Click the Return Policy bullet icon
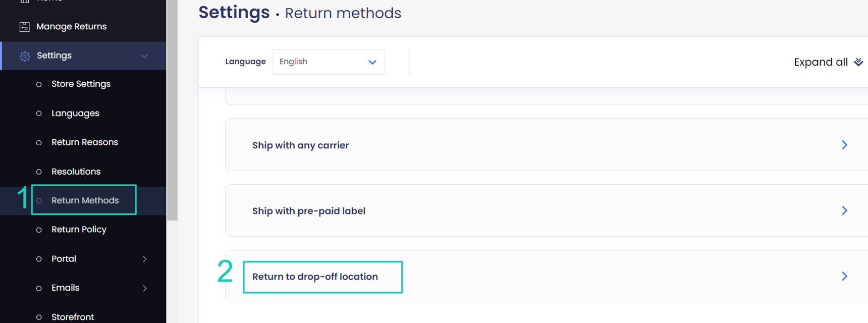This screenshot has width=868, height=323. 39,230
